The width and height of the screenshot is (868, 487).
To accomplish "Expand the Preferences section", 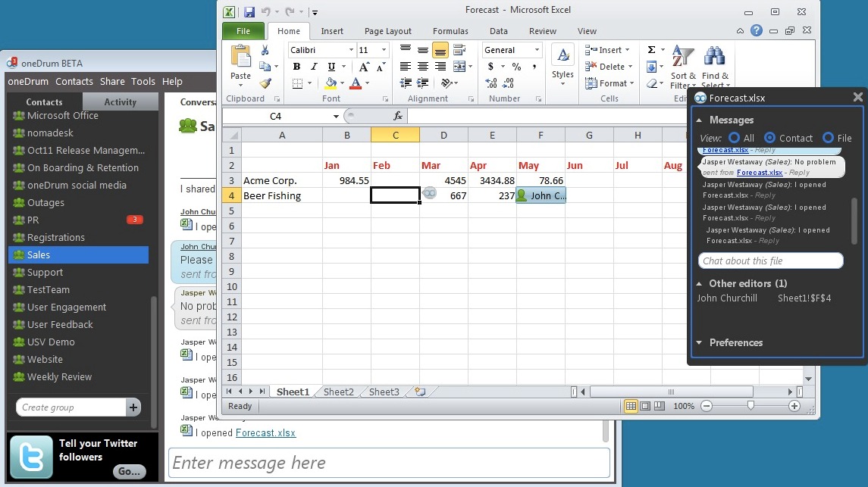I will pos(700,343).
